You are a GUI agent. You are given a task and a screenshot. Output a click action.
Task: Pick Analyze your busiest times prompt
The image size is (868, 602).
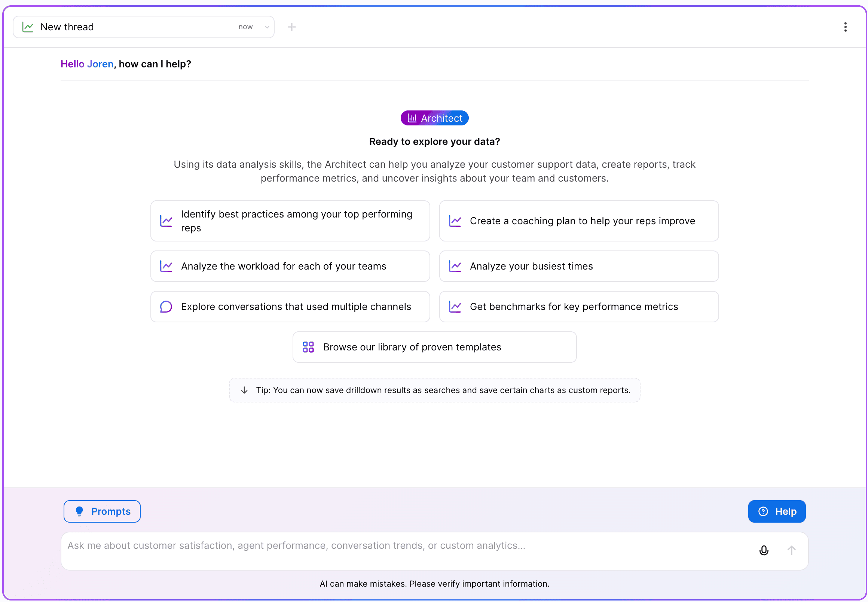tap(578, 266)
